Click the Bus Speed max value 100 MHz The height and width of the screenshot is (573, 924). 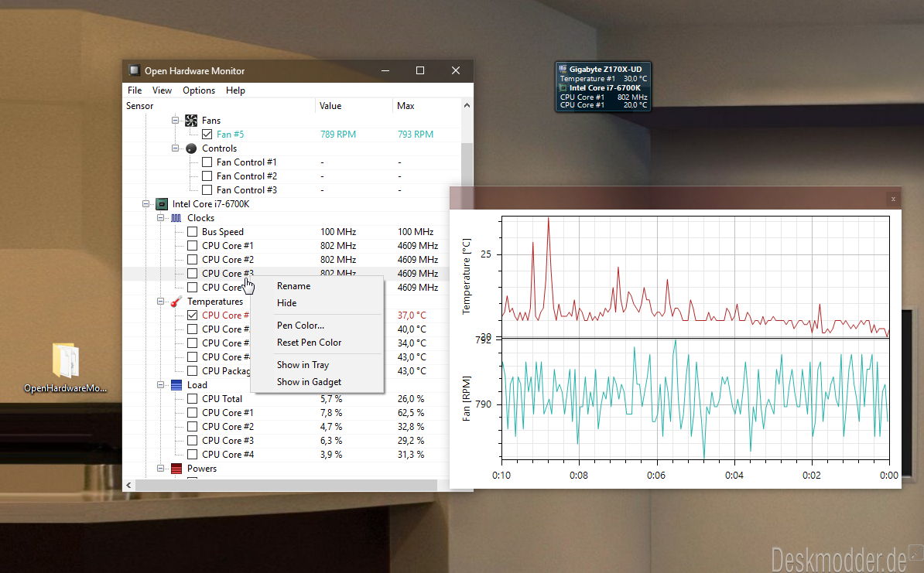tap(416, 232)
